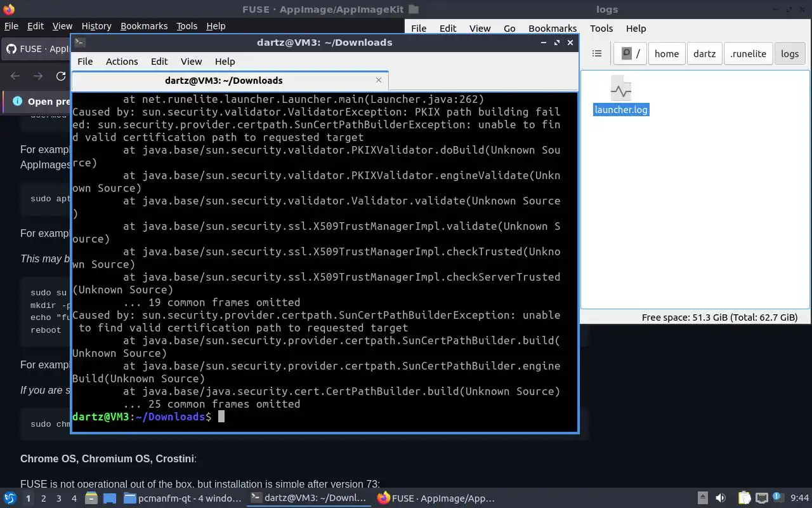Screen dimensions: 812x508
Task: Open Firefox Help menu
Action: click(216, 26)
